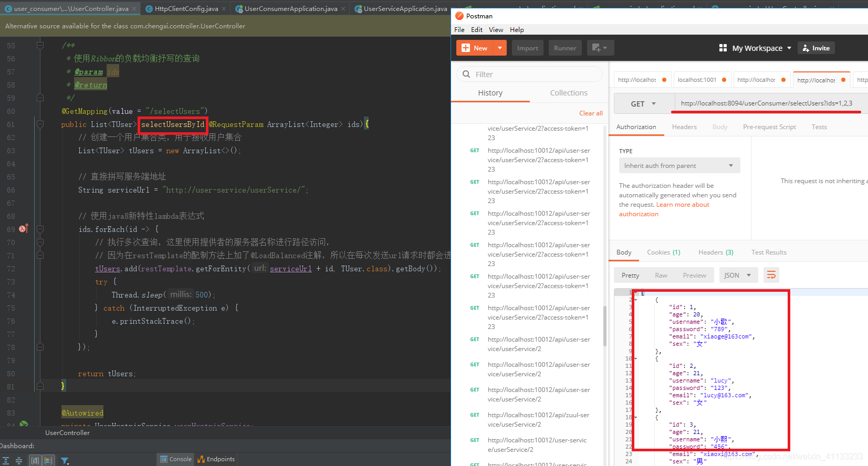Click the blue filter funnel icon in the Dashboard
Image resolution: width=868 pixels, height=466 pixels.
point(65,461)
